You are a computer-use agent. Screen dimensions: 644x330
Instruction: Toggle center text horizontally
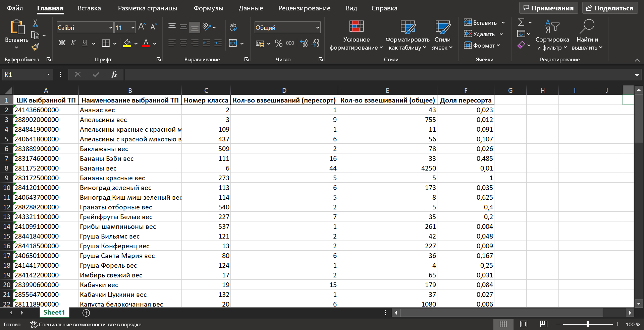[x=183, y=43]
